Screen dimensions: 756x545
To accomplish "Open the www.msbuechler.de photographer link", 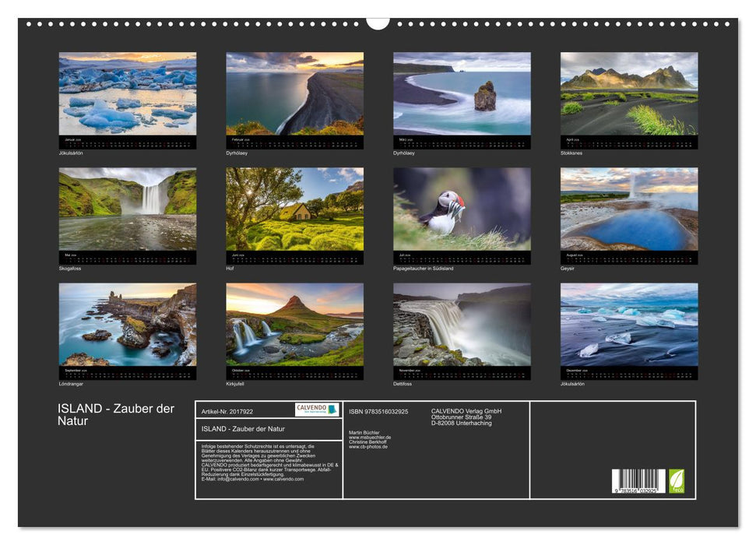I will [370, 437].
